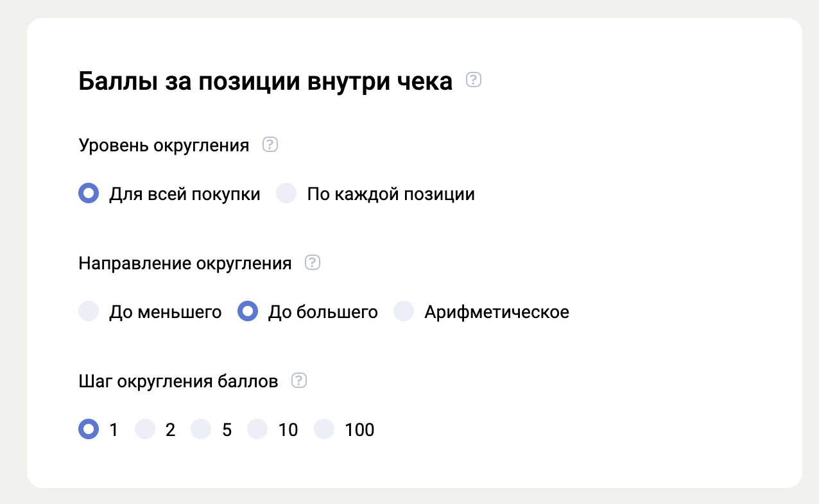
Task: Select the rounding step 10 option
Action: pos(258,429)
